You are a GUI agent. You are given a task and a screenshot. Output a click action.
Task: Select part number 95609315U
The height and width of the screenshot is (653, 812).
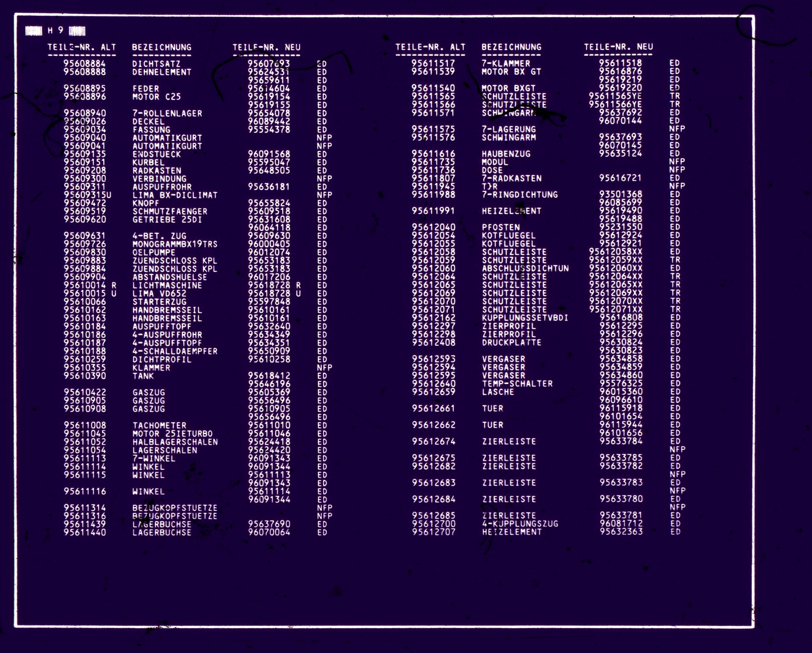click(87, 195)
